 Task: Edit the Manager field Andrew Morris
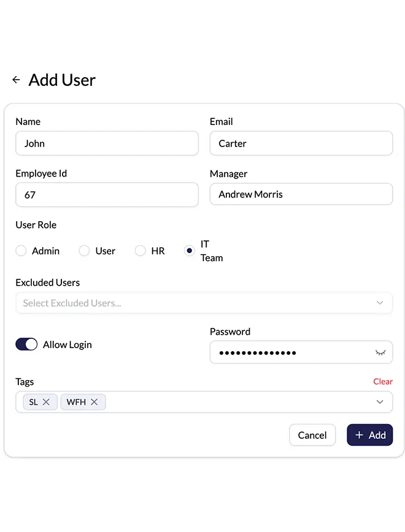(301, 194)
